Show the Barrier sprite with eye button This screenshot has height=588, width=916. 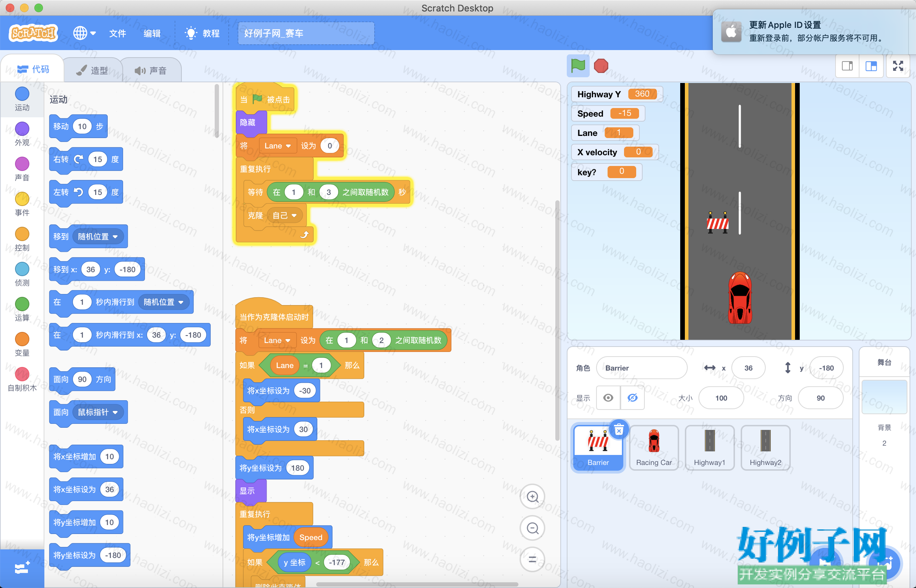[609, 398]
